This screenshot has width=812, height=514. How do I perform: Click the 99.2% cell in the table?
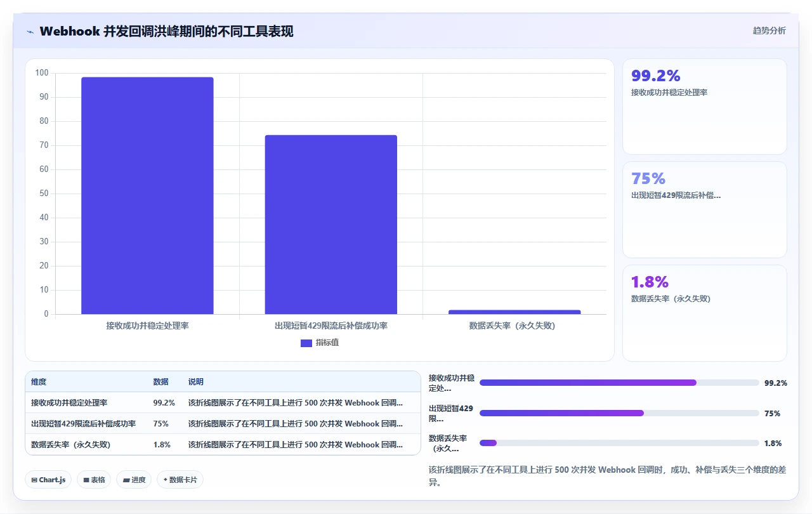pos(164,403)
